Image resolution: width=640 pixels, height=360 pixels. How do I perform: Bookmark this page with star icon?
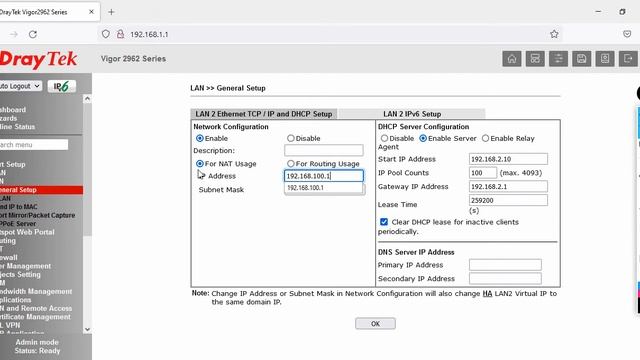click(x=554, y=34)
